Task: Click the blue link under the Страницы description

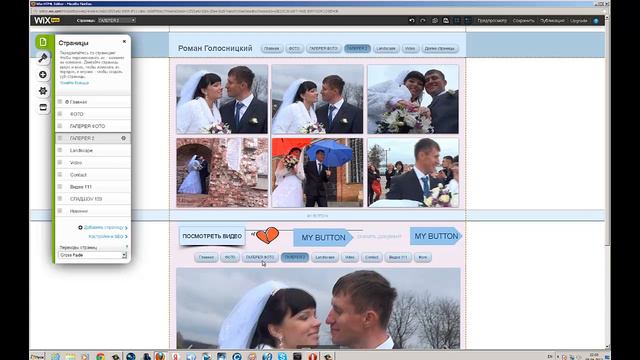Action: 74,83
